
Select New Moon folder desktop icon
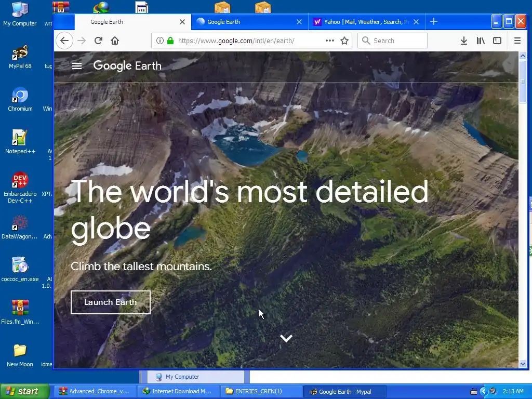coord(20,354)
